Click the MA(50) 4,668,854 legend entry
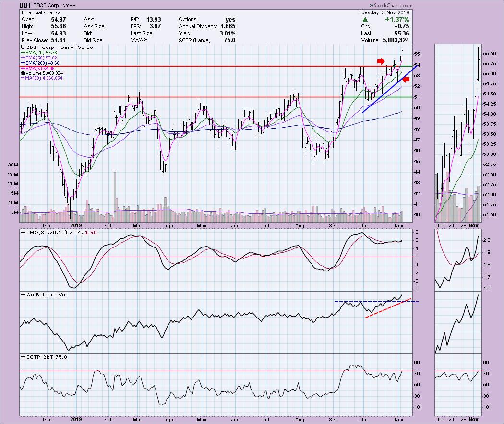The image size is (504, 424). coord(41,78)
